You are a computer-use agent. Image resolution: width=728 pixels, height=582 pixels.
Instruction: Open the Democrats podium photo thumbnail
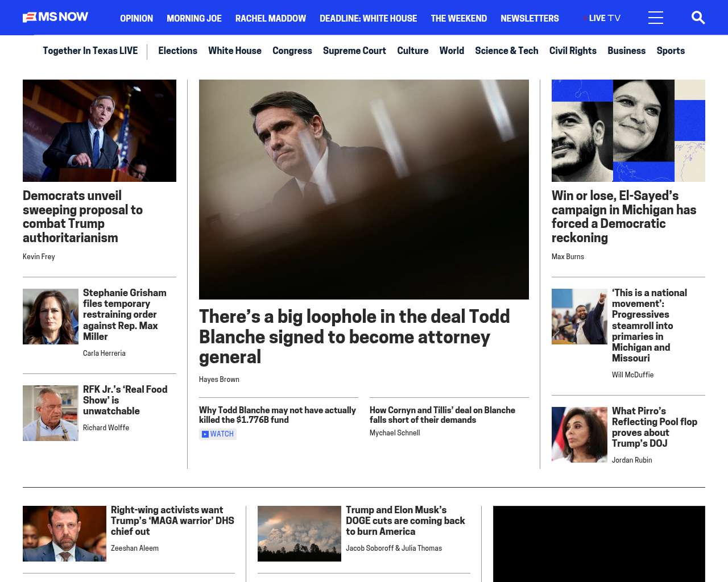point(100,131)
